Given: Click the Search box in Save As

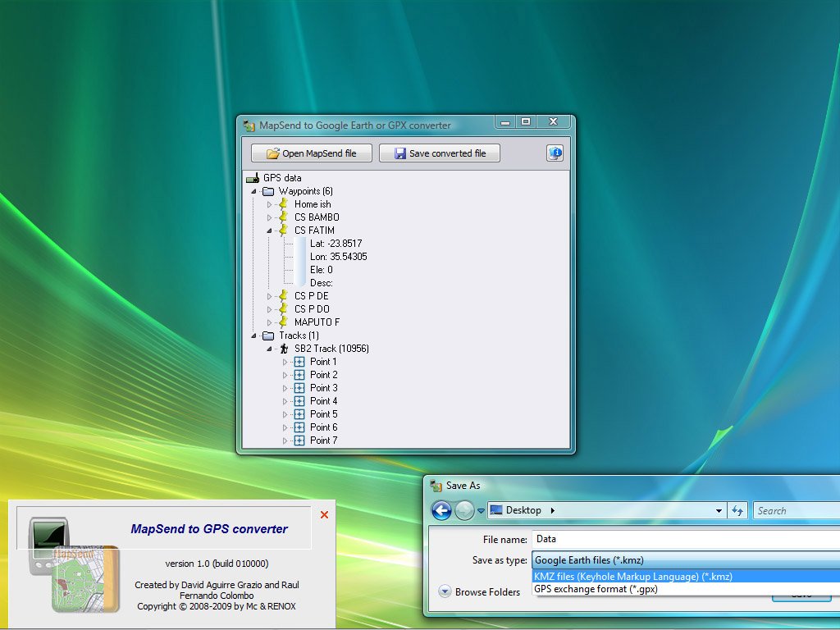Looking at the screenshot, I should click(x=796, y=511).
